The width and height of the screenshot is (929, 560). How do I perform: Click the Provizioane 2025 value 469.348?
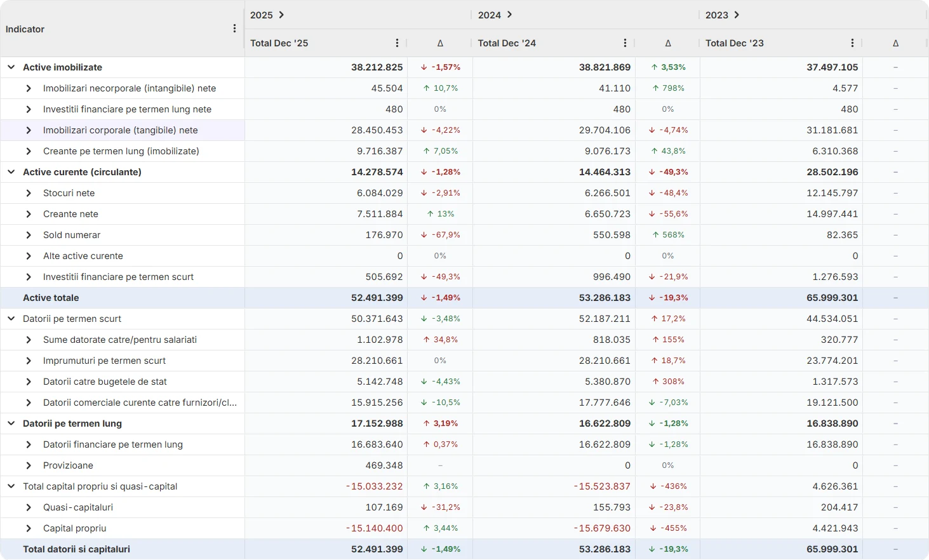point(384,465)
